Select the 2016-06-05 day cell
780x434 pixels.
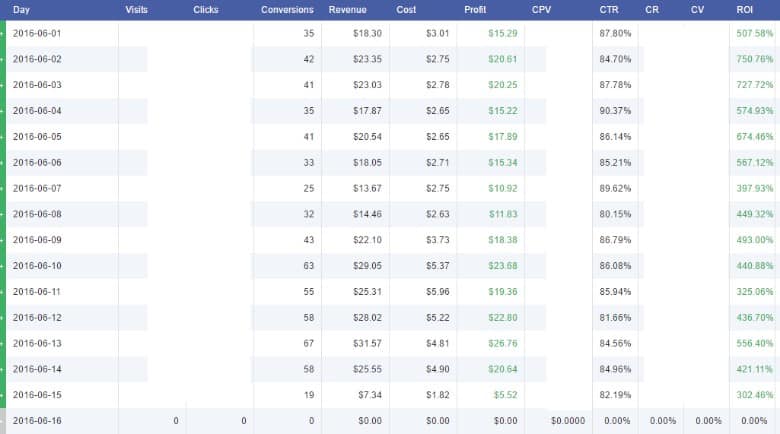pyautogui.click(x=37, y=136)
